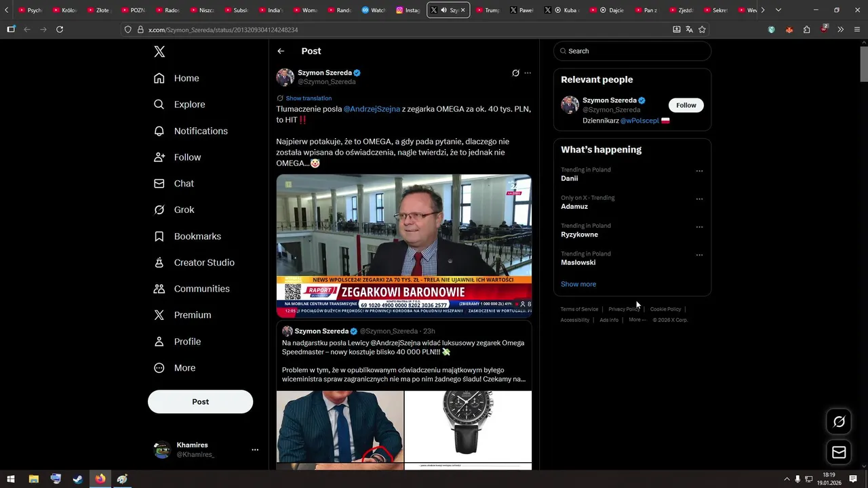Image resolution: width=868 pixels, height=488 pixels.
Task: Open the Ryzykowne trending topic
Action: click(579, 235)
